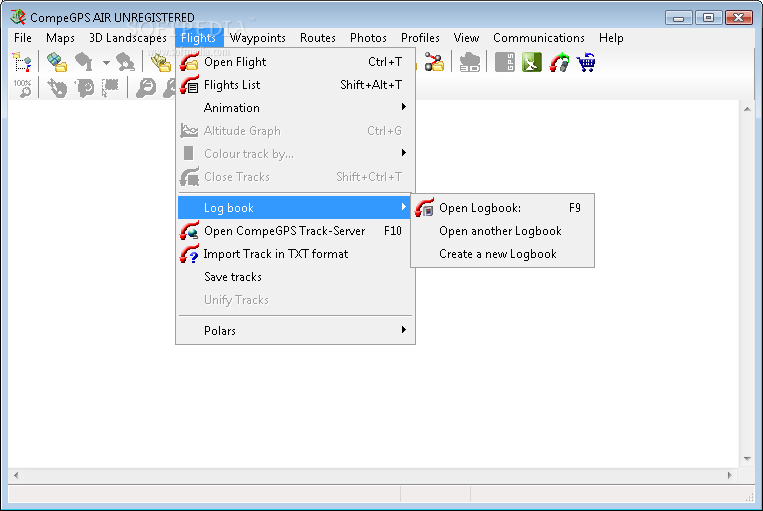This screenshot has width=763, height=511.
Task: Click the grayed hand pan tool icon
Action: pos(57,88)
